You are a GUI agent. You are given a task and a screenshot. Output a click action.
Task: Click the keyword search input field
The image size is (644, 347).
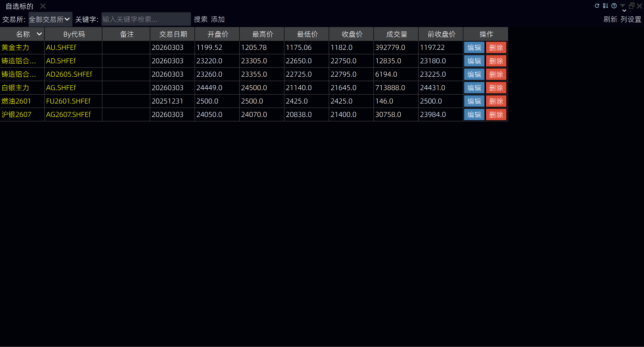[146, 19]
